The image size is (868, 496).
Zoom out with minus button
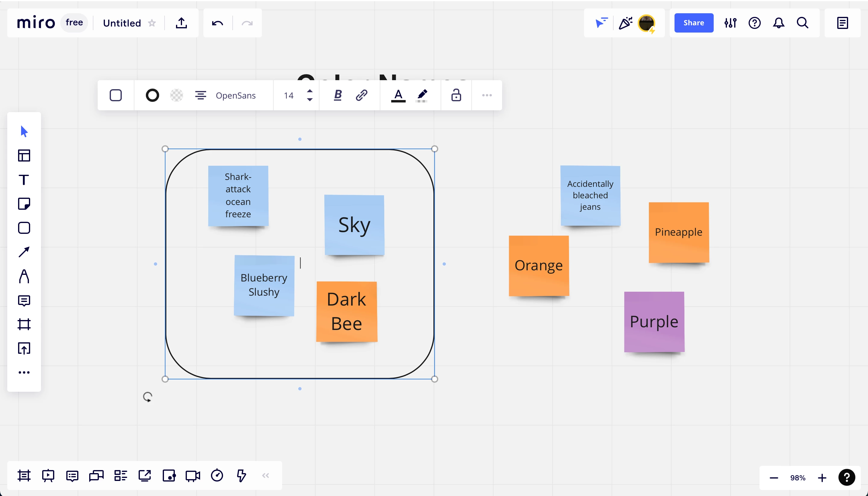click(774, 478)
